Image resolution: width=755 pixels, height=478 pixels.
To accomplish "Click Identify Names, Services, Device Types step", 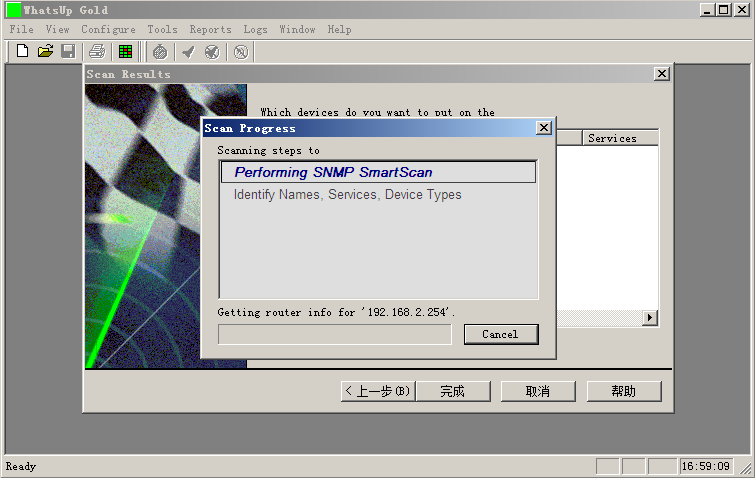I will tap(347, 194).
